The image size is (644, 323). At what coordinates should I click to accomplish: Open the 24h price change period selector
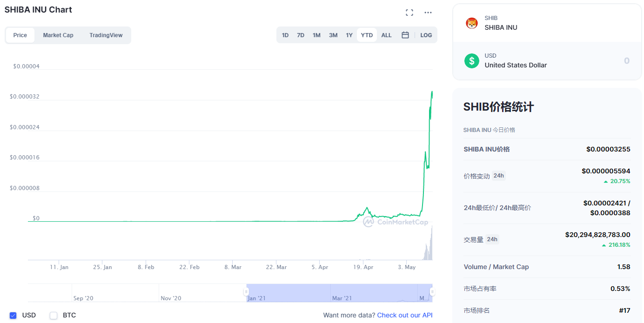pyautogui.click(x=498, y=176)
